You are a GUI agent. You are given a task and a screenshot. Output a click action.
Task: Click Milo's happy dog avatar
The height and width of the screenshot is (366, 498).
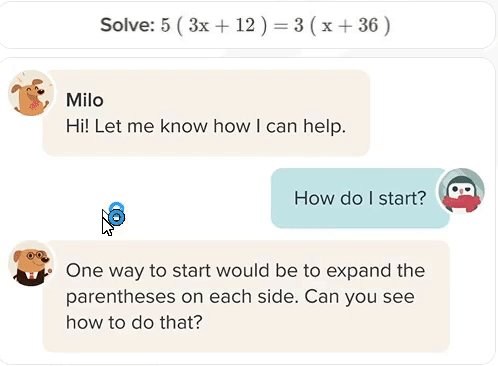[31, 93]
